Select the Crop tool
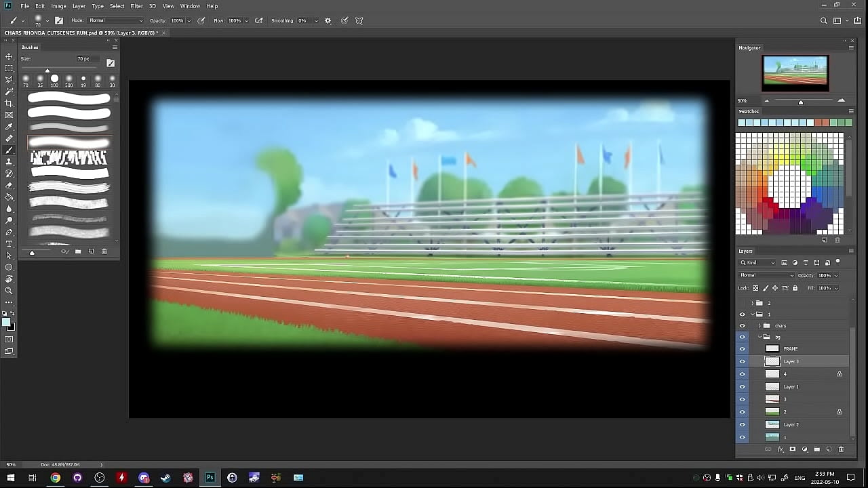The height and width of the screenshot is (488, 868). click(x=9, y=103)
